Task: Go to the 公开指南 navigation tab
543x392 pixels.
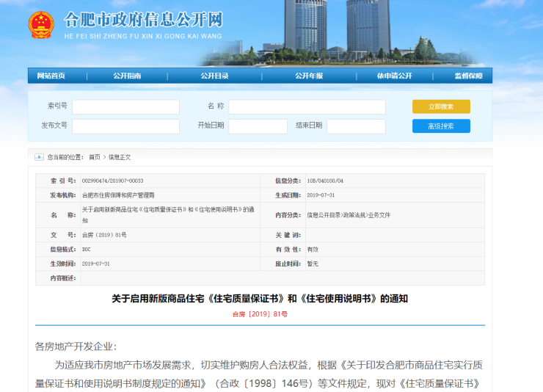Action: click(127, 76)
